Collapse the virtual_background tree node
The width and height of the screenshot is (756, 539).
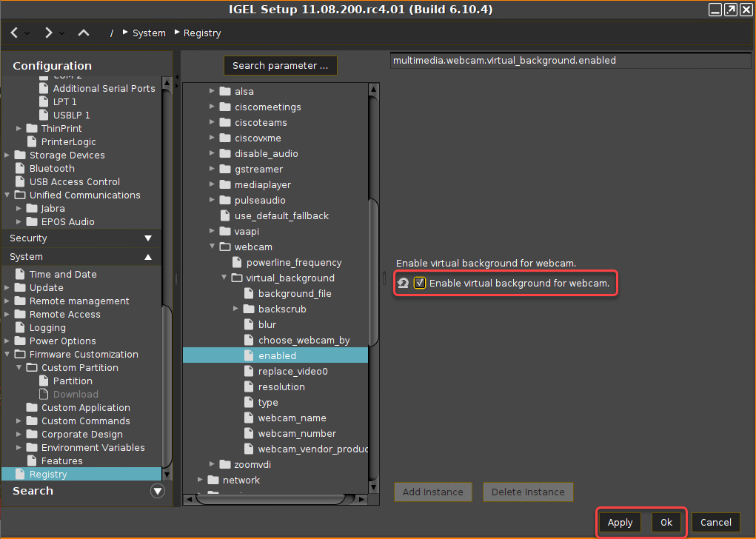coord(224,278)
